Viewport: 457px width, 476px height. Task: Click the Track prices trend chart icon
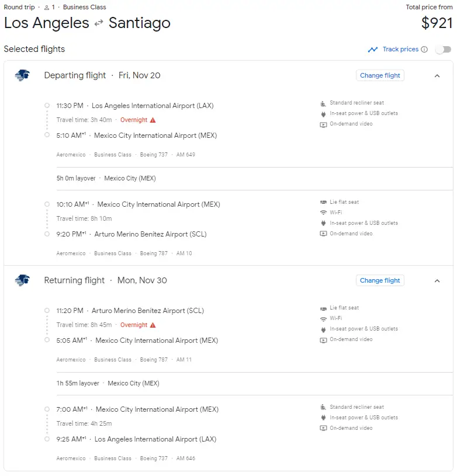(373, 50)
